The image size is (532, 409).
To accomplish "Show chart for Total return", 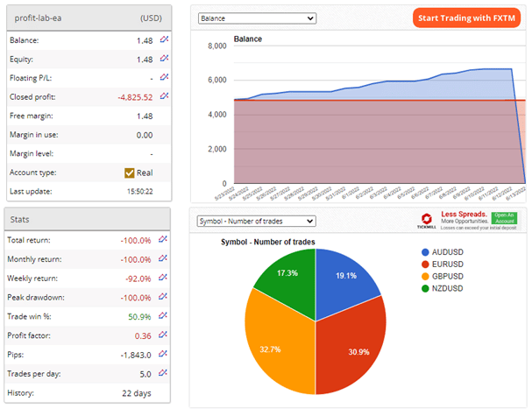I will click(x=164, y=240).
